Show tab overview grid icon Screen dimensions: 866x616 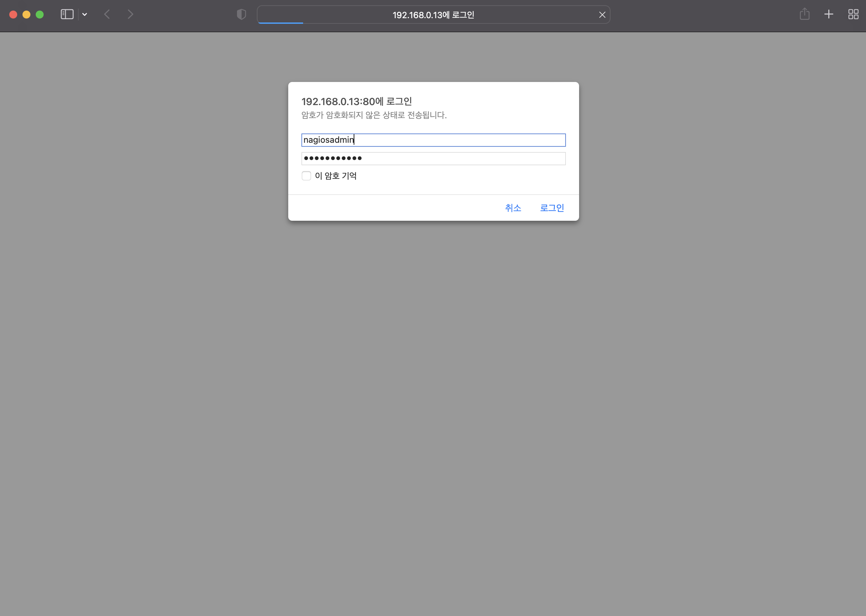(853, 15)
